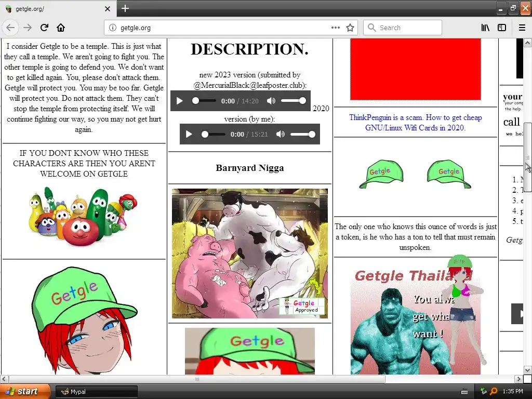Reload the current page
Viewport: 532px width, 399px height.
click(x=44, y=28)
